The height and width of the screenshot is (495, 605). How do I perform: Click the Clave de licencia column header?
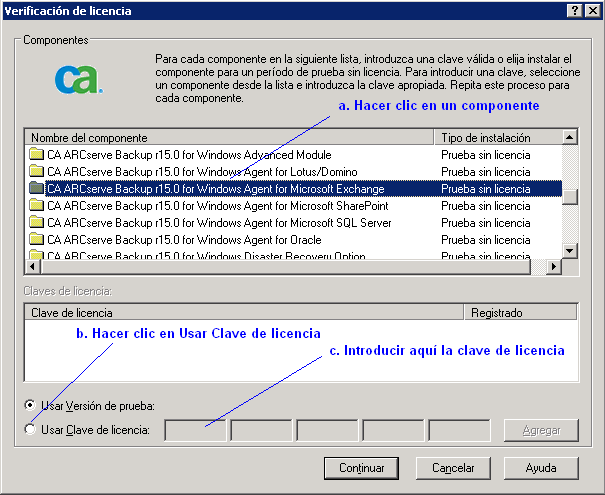coord(244,313)
